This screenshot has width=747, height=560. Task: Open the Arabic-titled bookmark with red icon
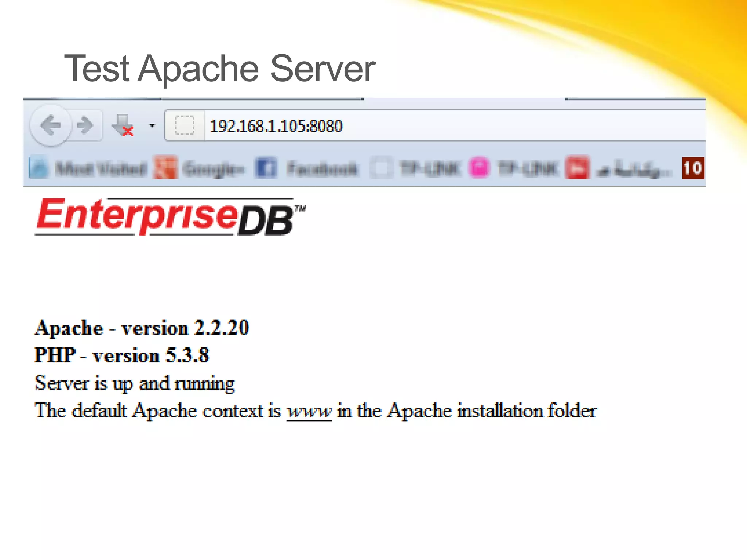[x=618, y=168]
